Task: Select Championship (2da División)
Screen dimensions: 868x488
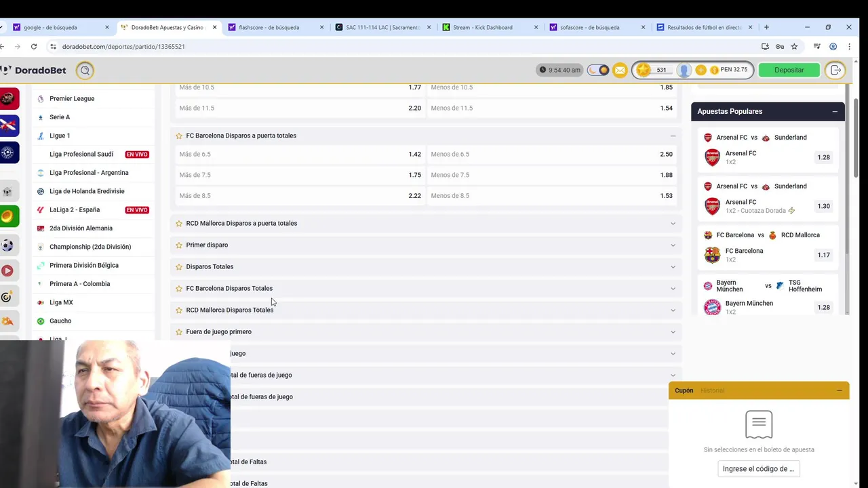Action: click(x=90, y=247)
